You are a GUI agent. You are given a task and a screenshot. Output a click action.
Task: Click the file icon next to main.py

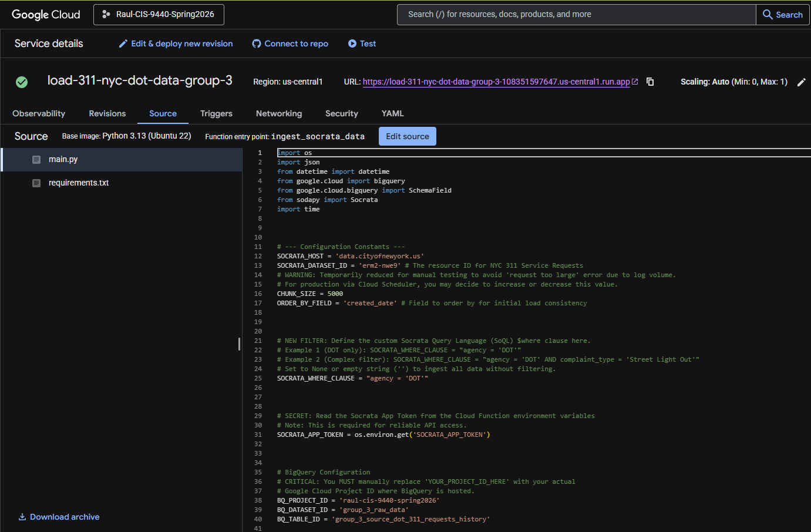(36, 160)
